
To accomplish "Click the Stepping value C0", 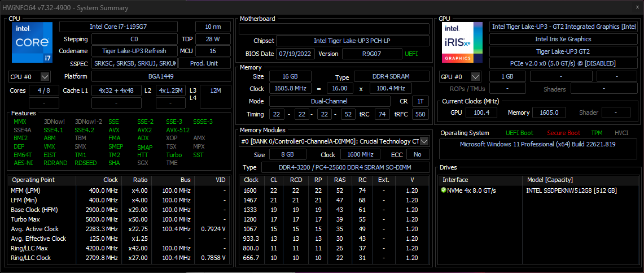I will (134, 39).
